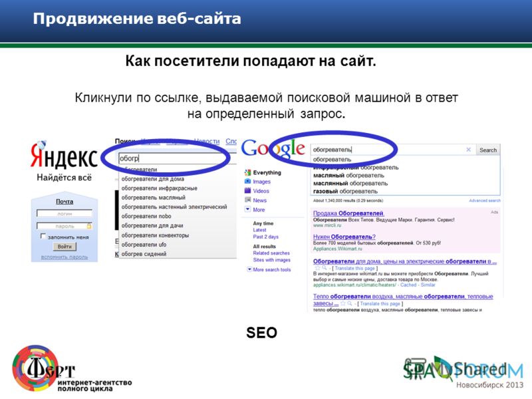Image resolution: width=532 pixels, height=399 pixels.
Task: Open Advanced search link
Action: [x=485, y=201]
